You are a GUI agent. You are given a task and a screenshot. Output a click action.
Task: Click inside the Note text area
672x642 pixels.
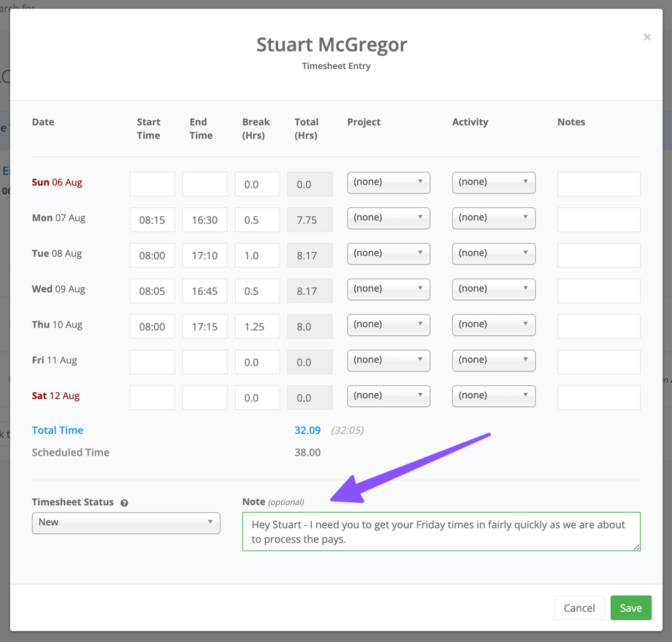(x=441, y=531)
